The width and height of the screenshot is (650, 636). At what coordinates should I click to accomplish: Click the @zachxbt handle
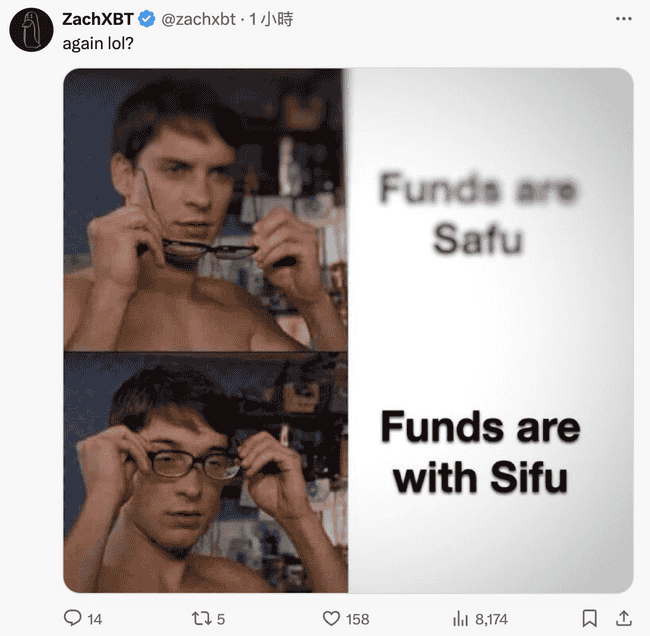click(x=198, y=19)
